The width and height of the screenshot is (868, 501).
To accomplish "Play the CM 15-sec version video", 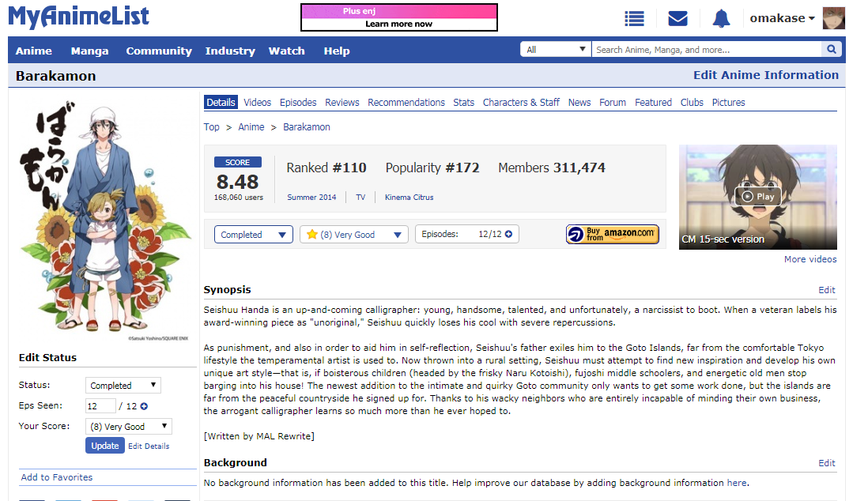I will 758,197.
